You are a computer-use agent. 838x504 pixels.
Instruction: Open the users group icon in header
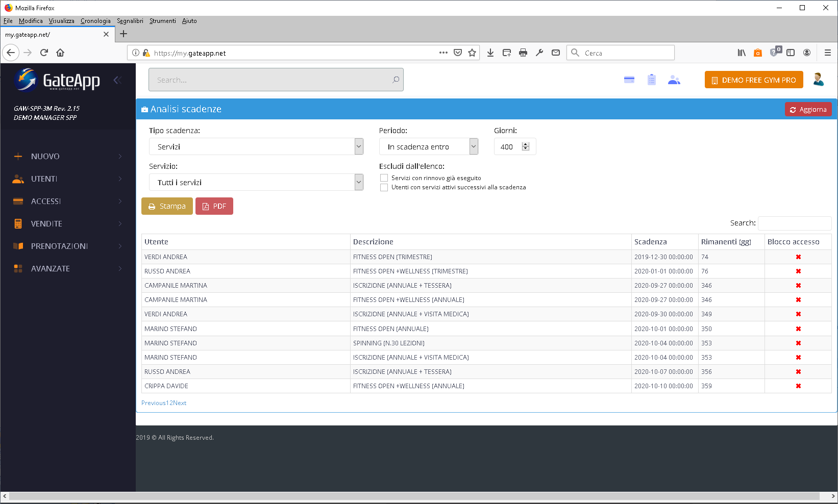(x=674, y=80)
